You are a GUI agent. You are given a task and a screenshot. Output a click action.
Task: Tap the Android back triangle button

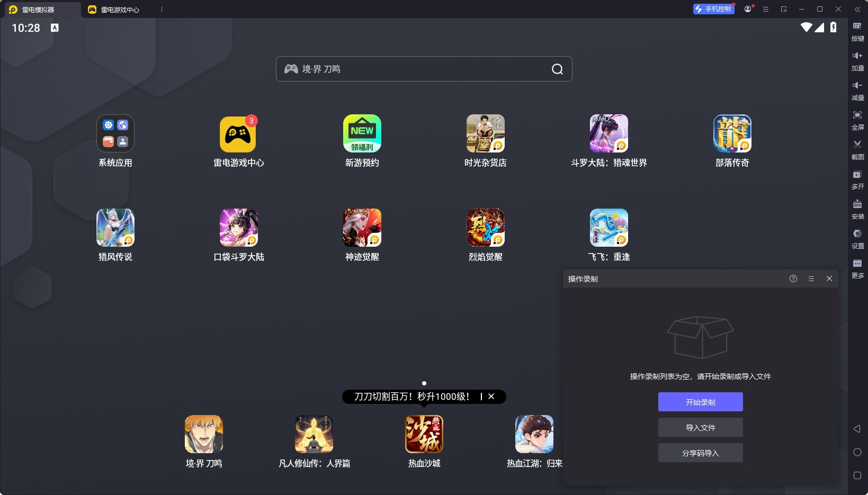tap(857, 429)
